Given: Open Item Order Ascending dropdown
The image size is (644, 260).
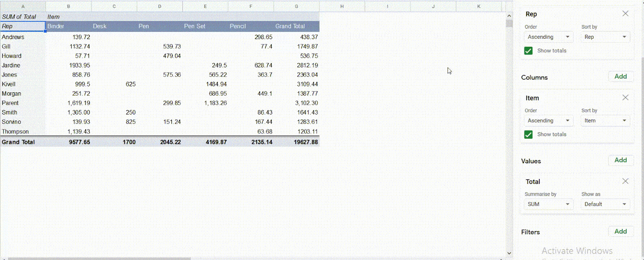Looking at the screenshot, I should (549, 121).
